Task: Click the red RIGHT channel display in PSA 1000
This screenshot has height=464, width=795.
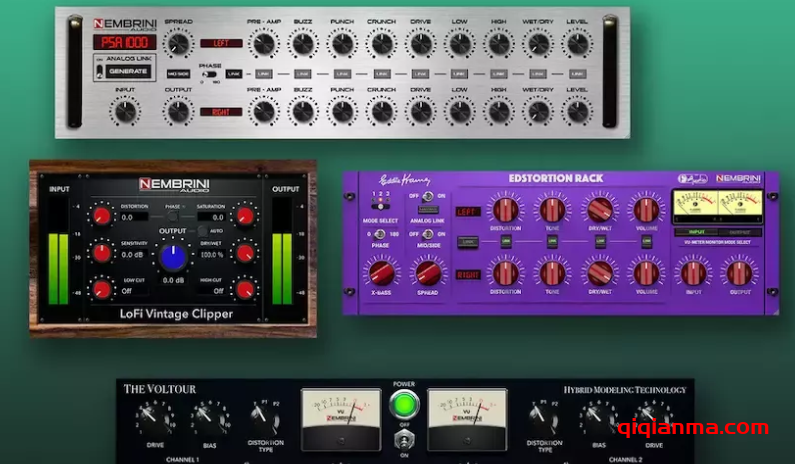Action: (221, 112)
